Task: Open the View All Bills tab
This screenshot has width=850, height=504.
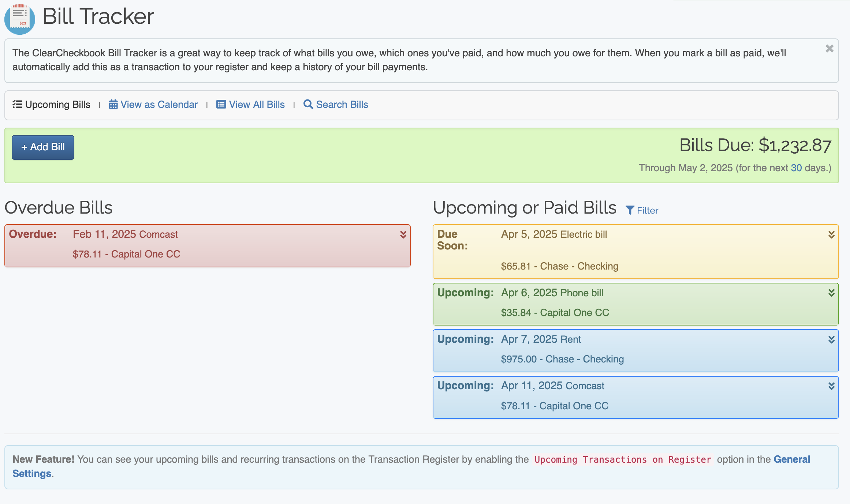Action: coord(257,105)
